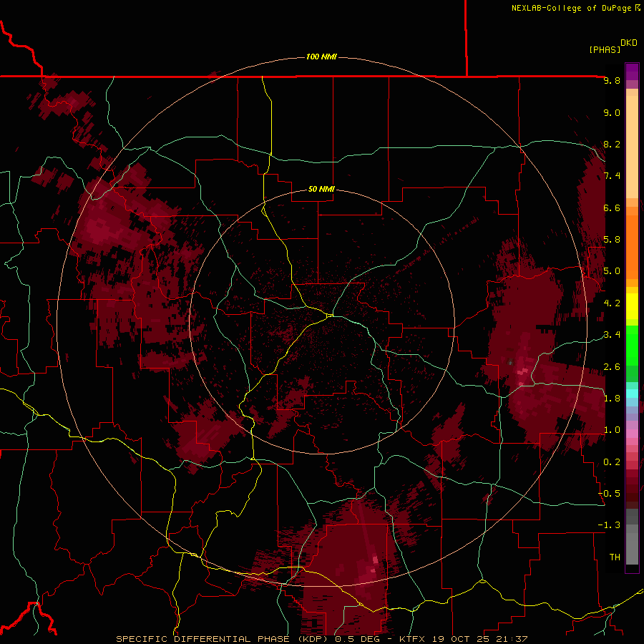Screen dimensions: 644x644
Task: Select the 0.2 scale label
Action: (x=612, y=462)
